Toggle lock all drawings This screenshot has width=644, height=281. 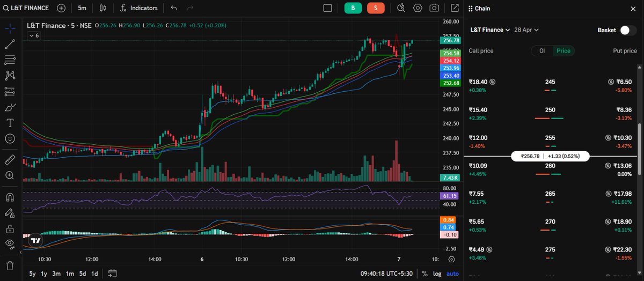click(9, 228)
